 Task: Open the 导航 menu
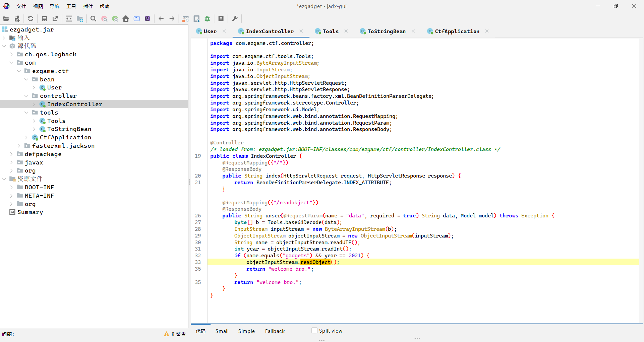[55, 6]
